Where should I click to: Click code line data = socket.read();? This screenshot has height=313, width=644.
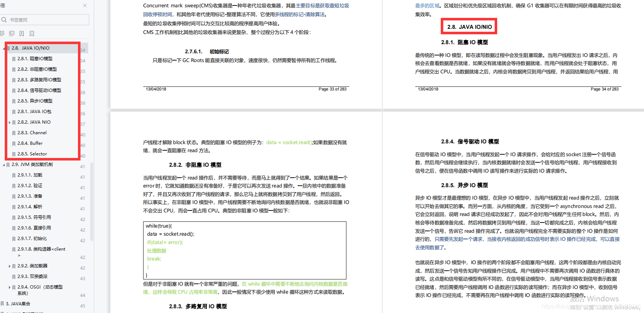[x=171, y=234]
